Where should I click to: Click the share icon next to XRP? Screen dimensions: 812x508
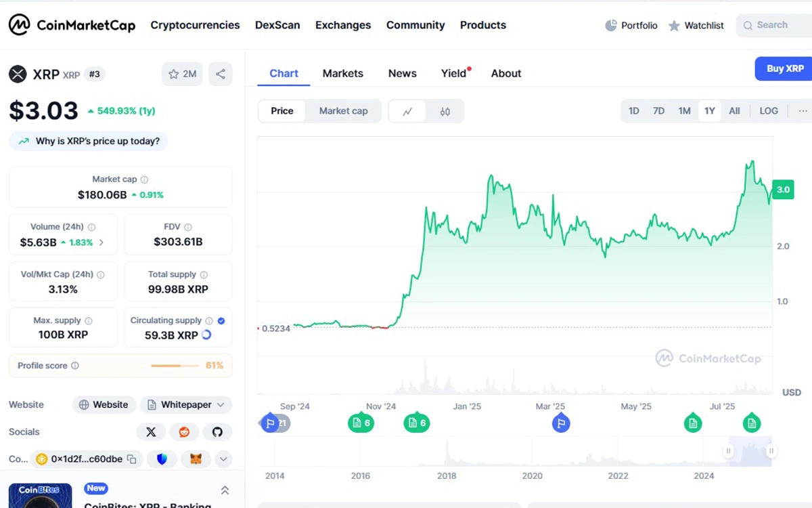(221, 74)
